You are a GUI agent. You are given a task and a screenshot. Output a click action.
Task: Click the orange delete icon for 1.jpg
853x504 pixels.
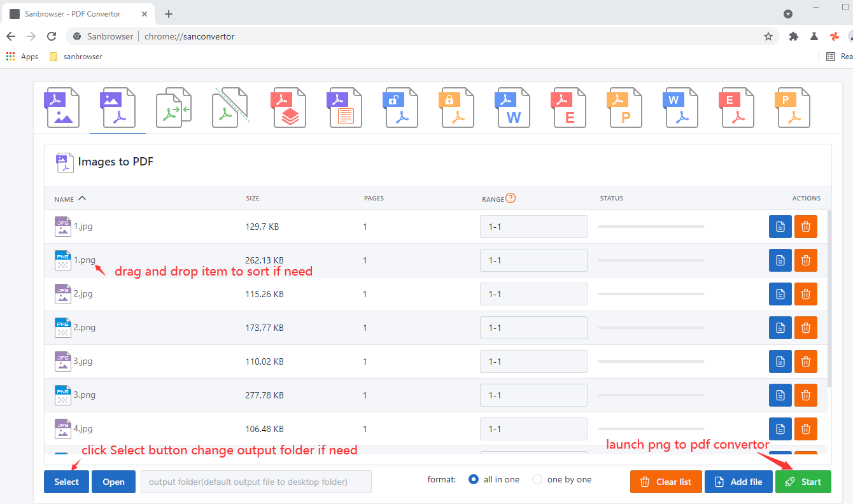[x=805, y=227]
